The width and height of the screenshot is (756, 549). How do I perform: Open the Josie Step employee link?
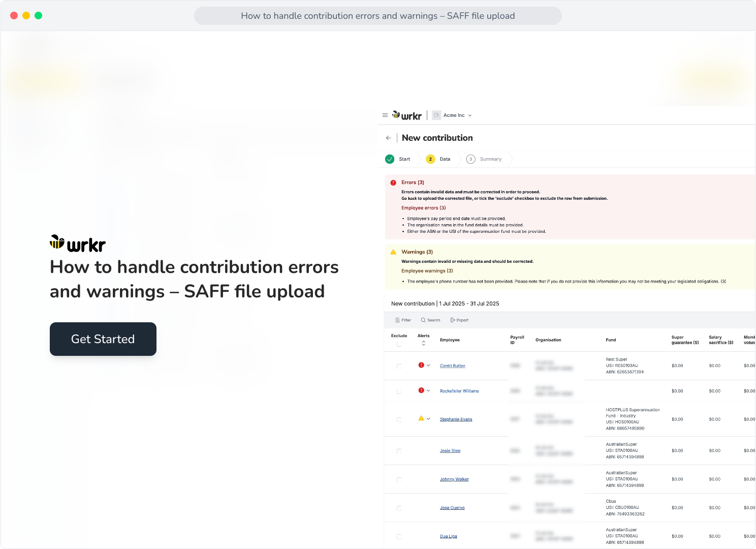(450, 451)
